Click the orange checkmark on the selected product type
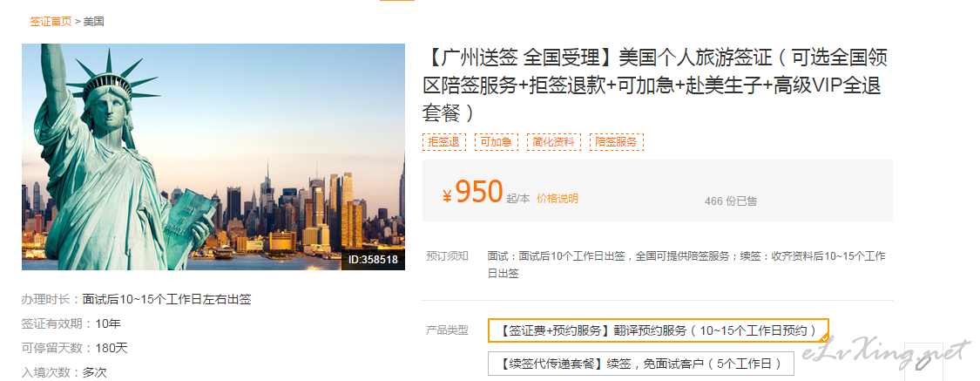The image size is (980, 381). tap(824, 337)
